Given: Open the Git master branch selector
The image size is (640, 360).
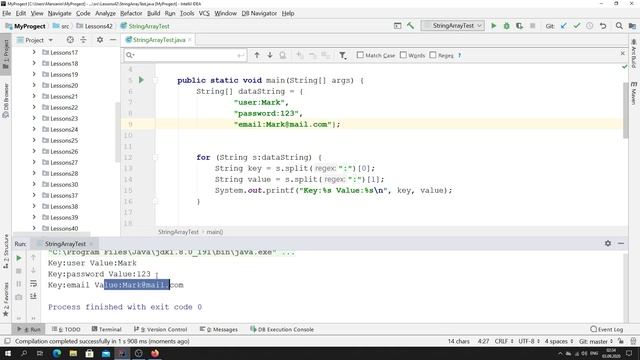Looking at the screenshot, I should point(596,341).
